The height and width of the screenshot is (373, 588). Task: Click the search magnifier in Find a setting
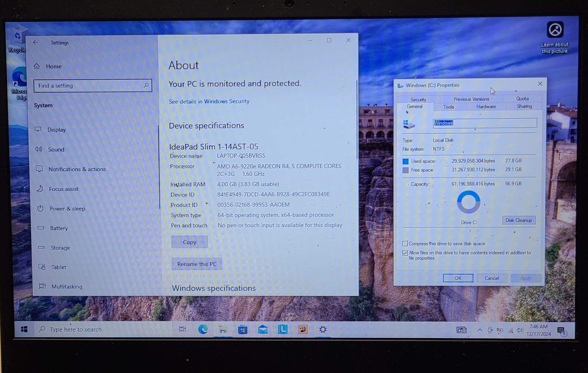click(146, 85)
